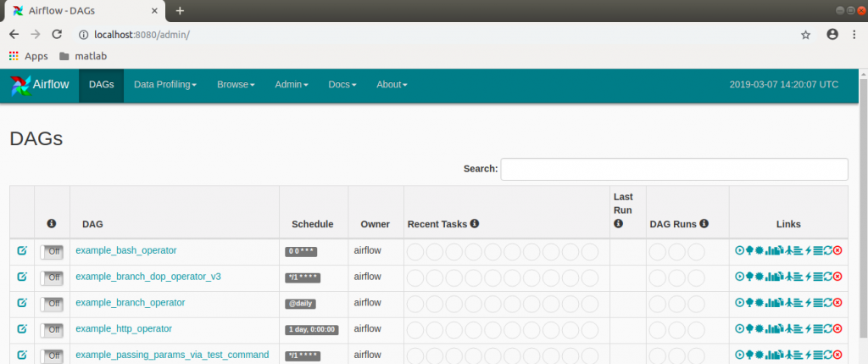Click the 1 day, 0:00:00 schedule badge
The height and width of the screenshot is (364, 868).
(x=312, y=330)
